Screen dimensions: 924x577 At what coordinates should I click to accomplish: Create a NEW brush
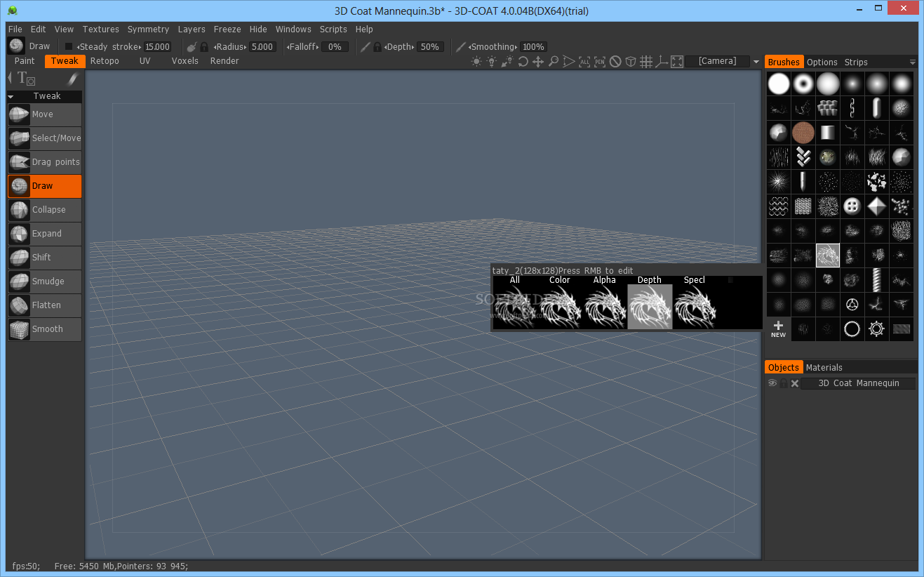tap(779, 329)
